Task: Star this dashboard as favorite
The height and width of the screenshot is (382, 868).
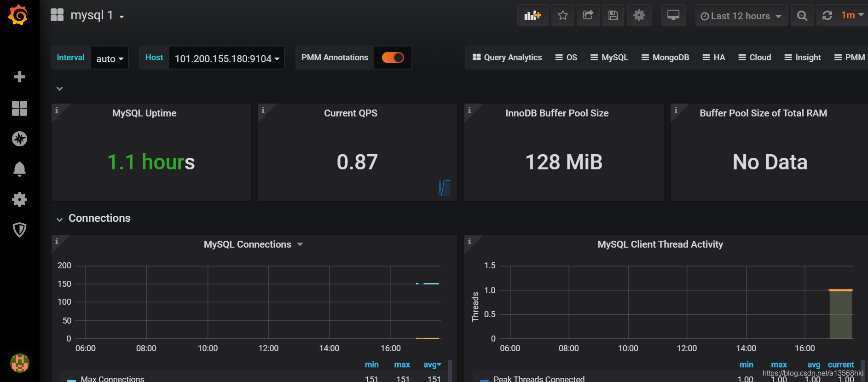Action: 562,16
